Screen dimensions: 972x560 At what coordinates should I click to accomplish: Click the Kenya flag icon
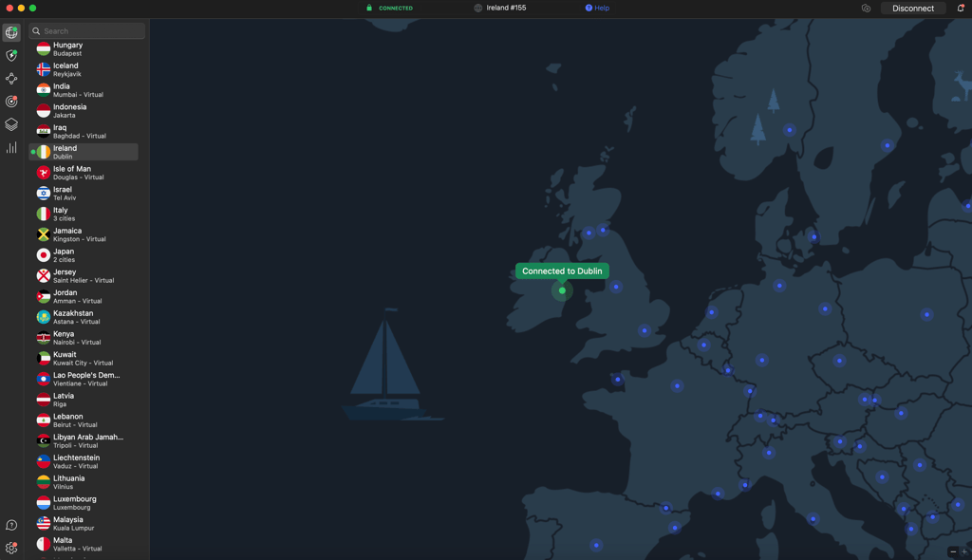click(44, 337)
